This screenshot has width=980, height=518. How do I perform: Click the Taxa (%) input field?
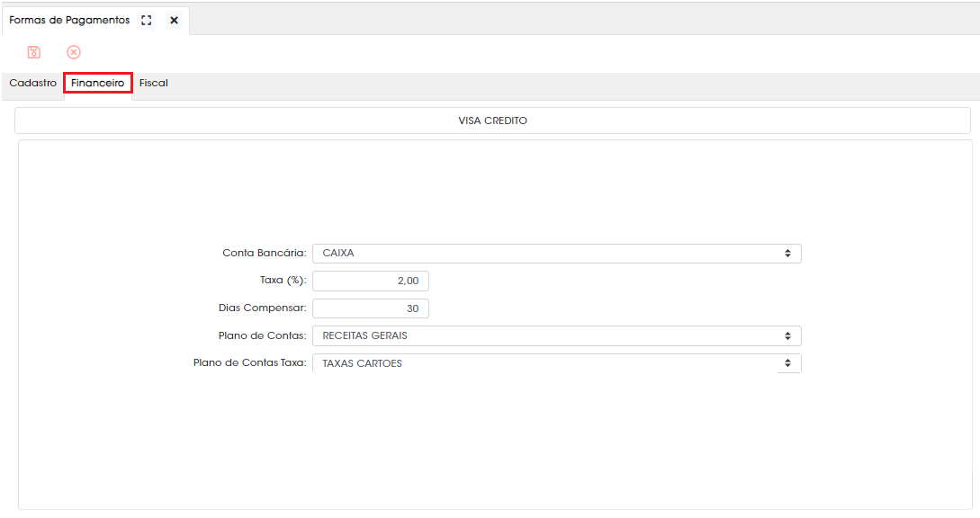[371, 281]
